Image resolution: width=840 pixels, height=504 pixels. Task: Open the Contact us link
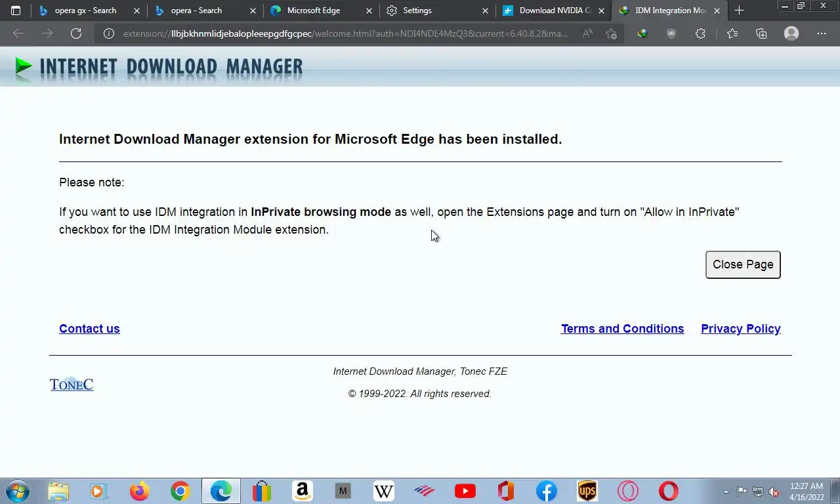click(89, 329)
